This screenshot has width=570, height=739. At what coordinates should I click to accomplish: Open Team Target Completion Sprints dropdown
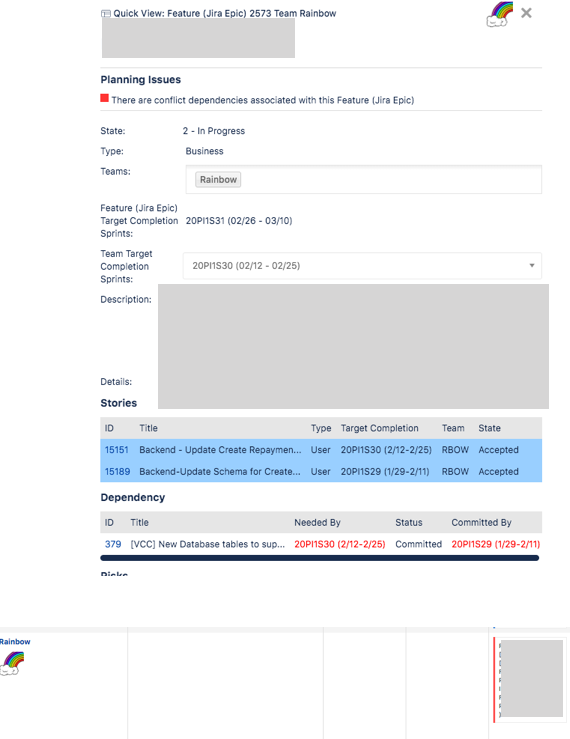tap(362, 266)
